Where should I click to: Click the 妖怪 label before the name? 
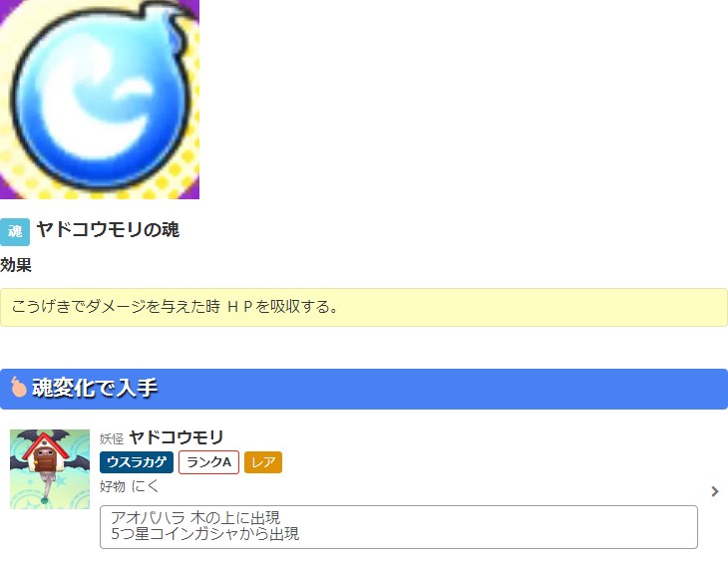[112, 438]
